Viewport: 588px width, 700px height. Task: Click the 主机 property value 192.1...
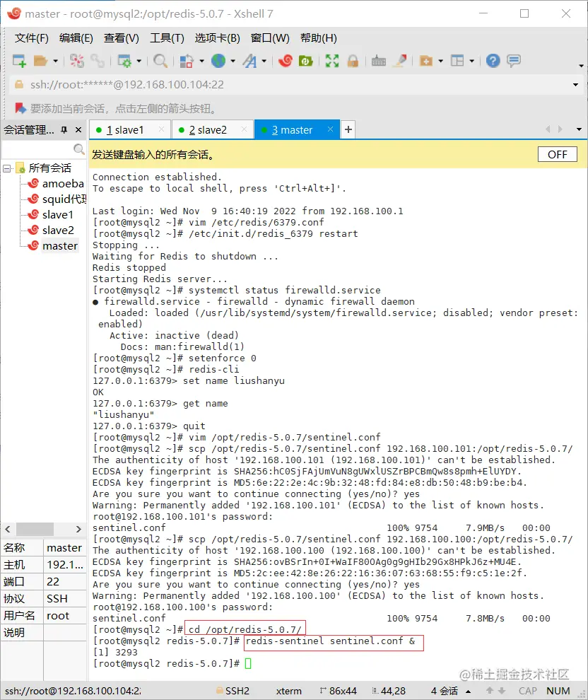[65, 565]
